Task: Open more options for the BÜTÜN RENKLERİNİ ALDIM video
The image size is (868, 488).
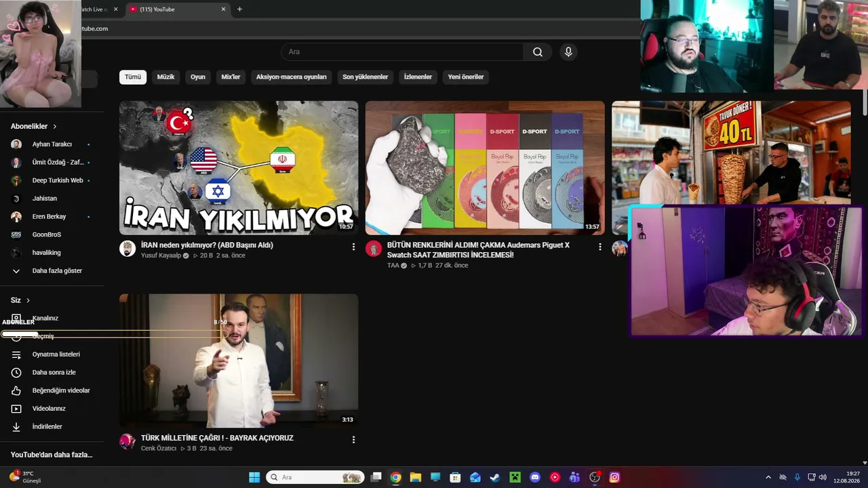Action: [599, 247]
